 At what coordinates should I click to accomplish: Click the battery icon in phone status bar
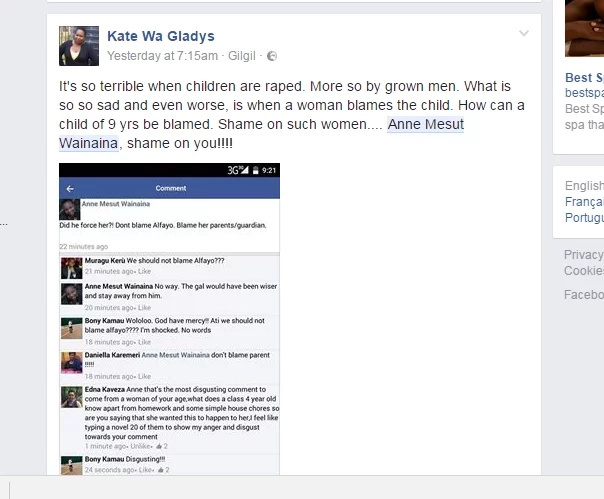(255, 170)
